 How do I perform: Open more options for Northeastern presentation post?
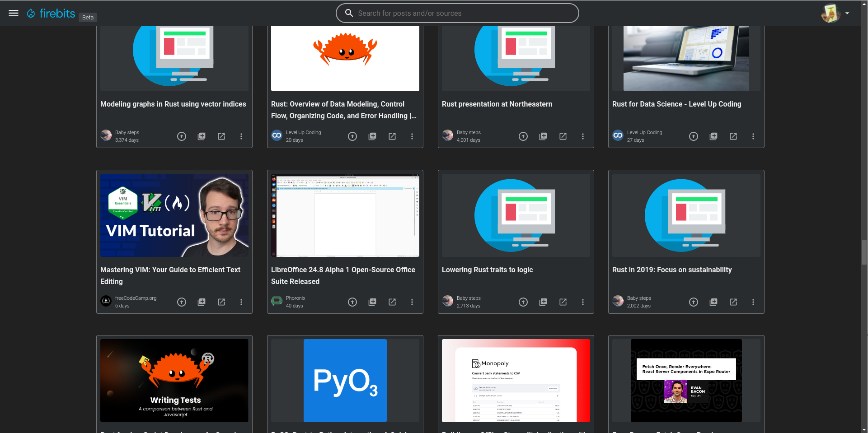(583, 136)
